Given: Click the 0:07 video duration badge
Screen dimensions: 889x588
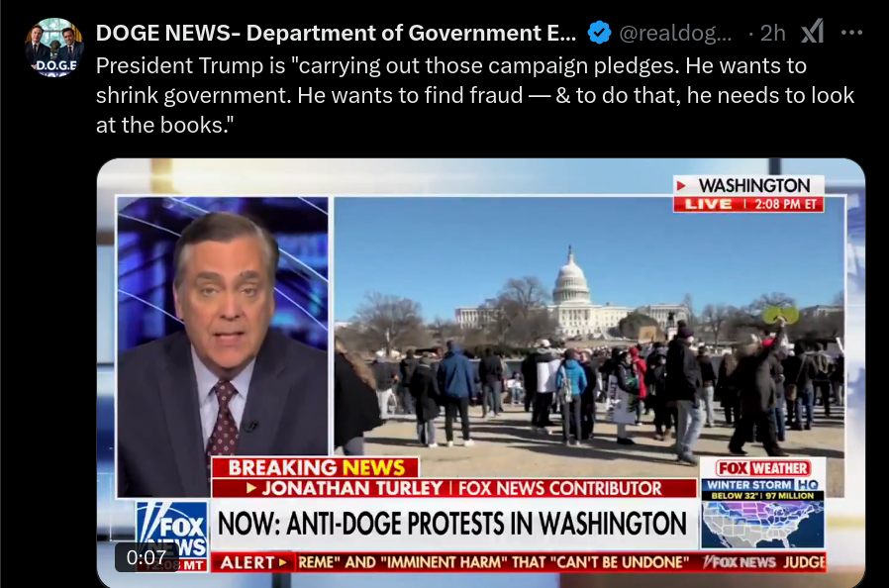Looking at the screenshot, I should 147,557.
